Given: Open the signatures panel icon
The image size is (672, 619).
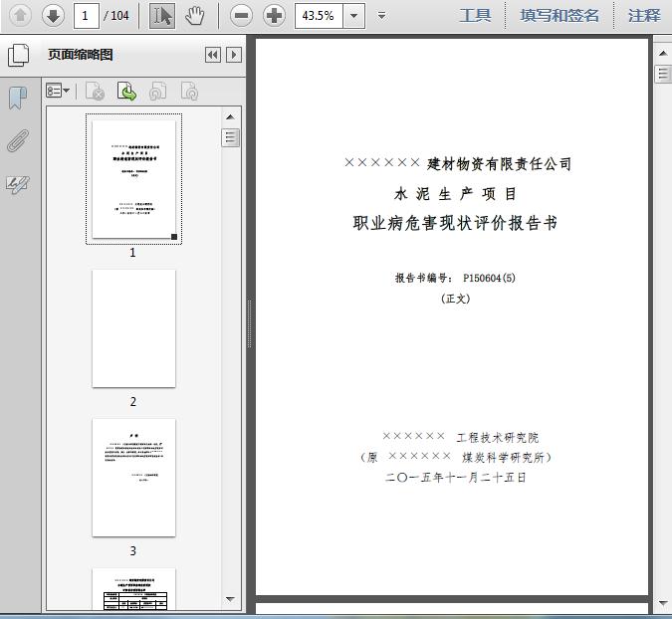Looking at the screenshot, I should tap(18, 185).
